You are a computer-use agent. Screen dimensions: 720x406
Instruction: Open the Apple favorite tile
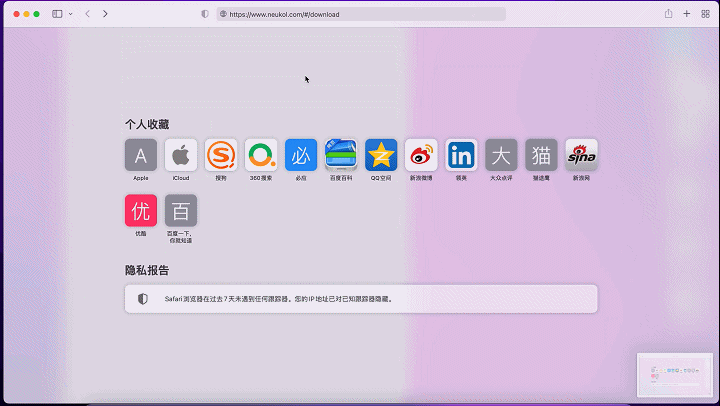click(x=141, y=155)
